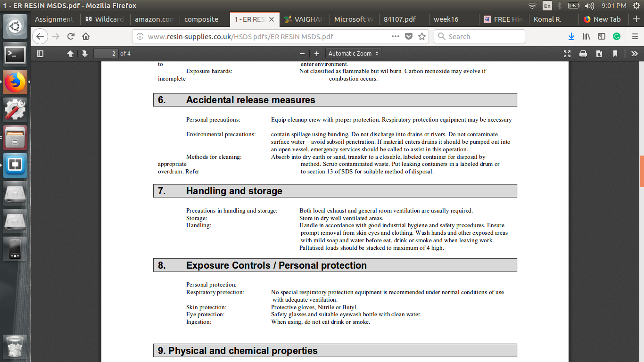
Task: Switch PDF to presentation mode
Action: [x=567, y=54]
